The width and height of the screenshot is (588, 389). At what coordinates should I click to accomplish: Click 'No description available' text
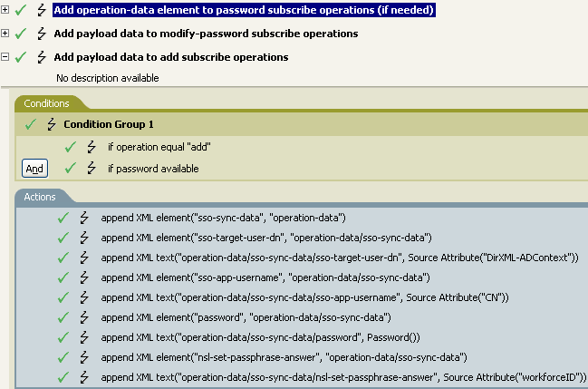[x=108, y=78]
